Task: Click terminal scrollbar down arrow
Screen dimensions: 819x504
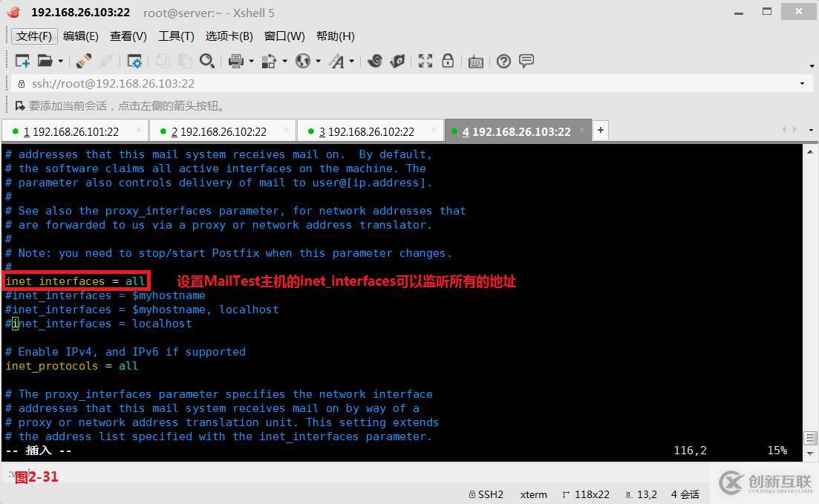Action: click(x=810, y=453)
